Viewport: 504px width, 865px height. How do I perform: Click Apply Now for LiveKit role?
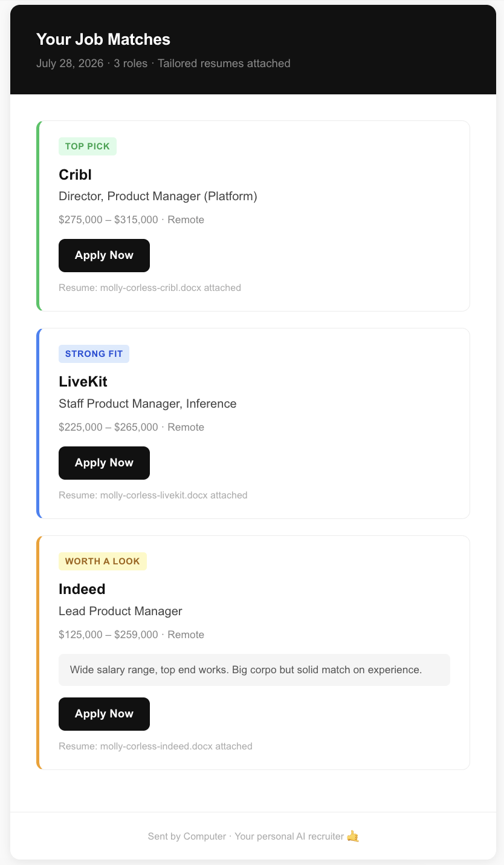[x=104, y=463]
